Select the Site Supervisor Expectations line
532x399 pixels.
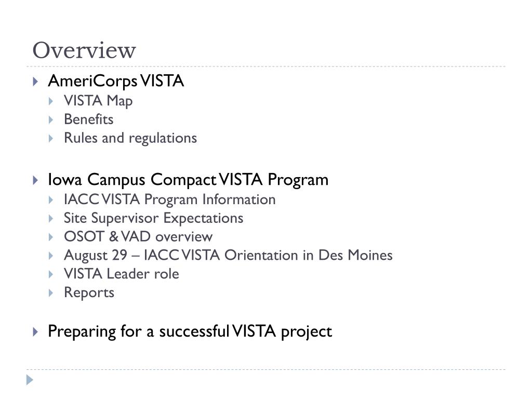pyautogui.click(x=154, y=218)
